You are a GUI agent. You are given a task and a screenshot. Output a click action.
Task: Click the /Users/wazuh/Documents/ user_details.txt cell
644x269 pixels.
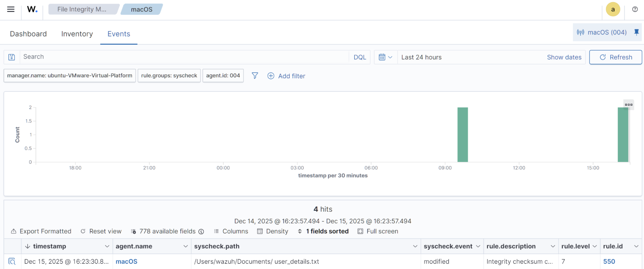tap(306, 261)
